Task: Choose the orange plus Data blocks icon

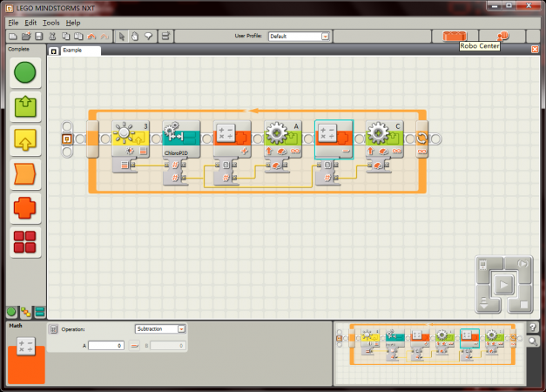Action: [26, 207]
